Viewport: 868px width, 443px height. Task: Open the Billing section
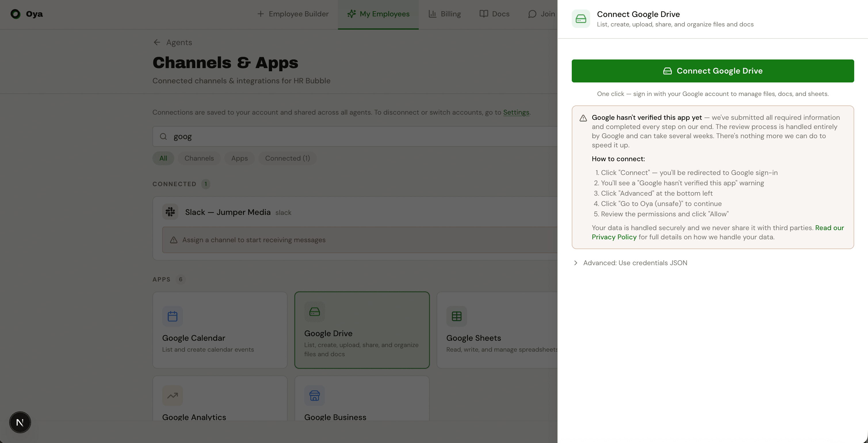pos(444,14)
